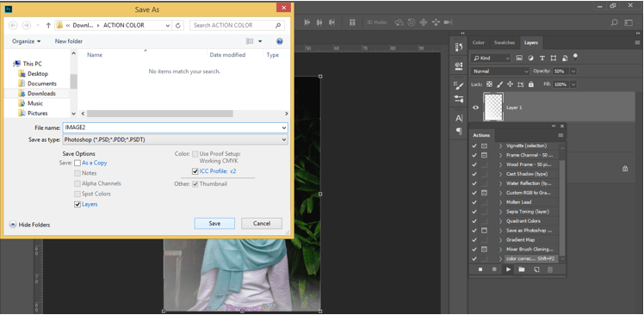The width and height of the screenshot is (644, 315).
Task: Switch to the Swatches tab
Action: point(505,42)
